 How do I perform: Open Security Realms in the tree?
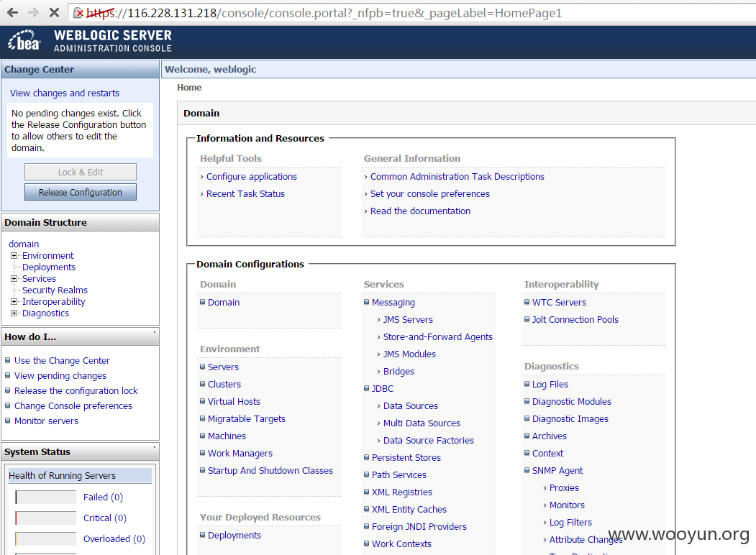coord(55,290)
